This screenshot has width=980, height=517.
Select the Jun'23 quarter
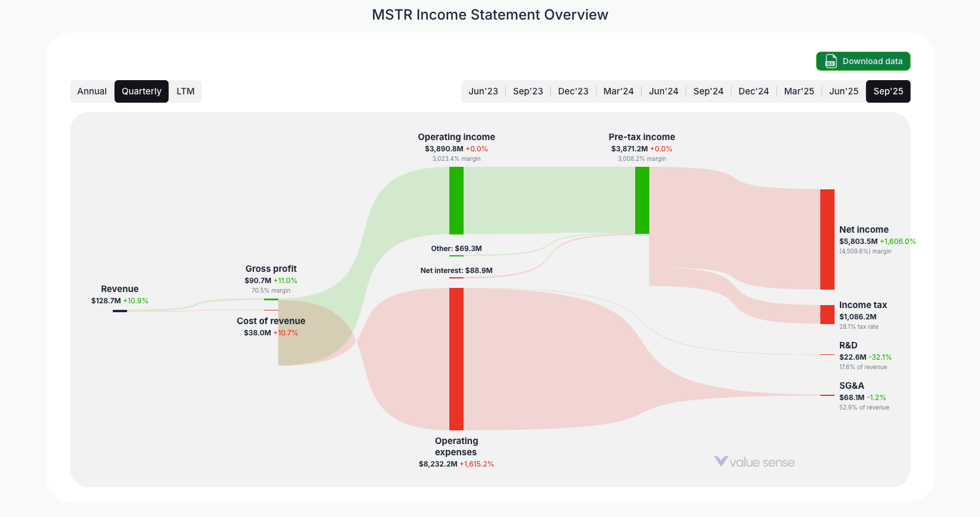(483, 91)
